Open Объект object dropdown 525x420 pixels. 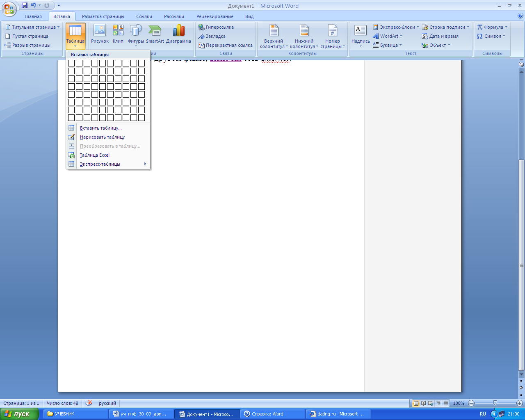point(436,45)
